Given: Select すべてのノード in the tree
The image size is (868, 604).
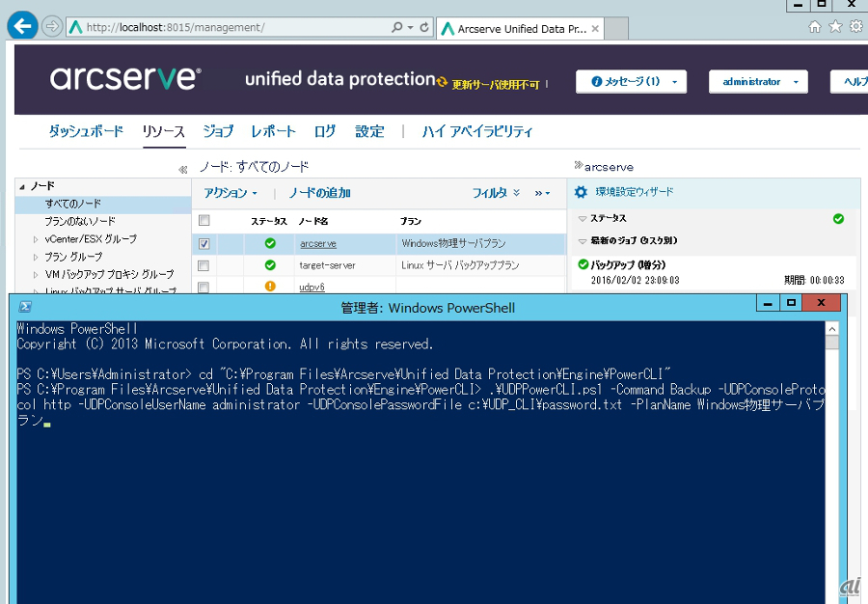Looking at the screenshot, I should pyautogui.click(x=73, y=204).
